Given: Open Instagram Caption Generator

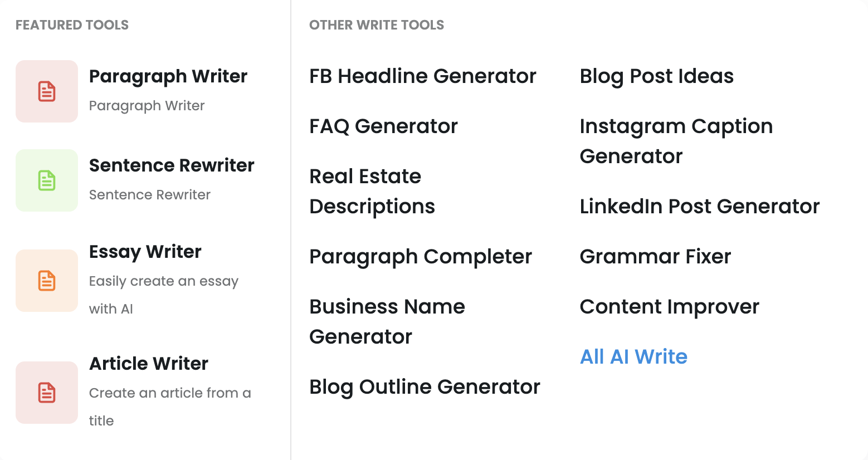Looking at the screenshot, I should coord(676,141).
